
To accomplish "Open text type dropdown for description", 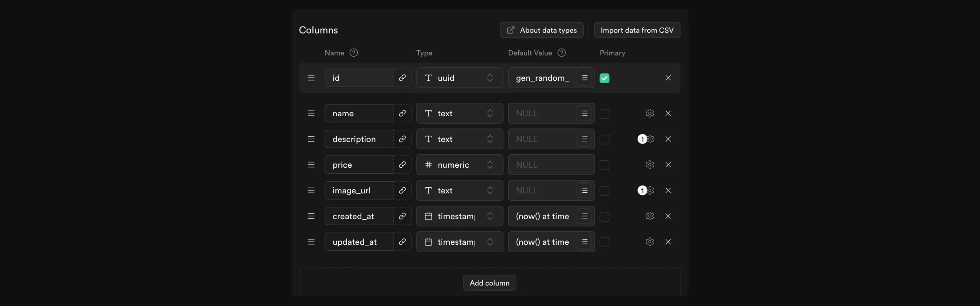I will (460, 139).
